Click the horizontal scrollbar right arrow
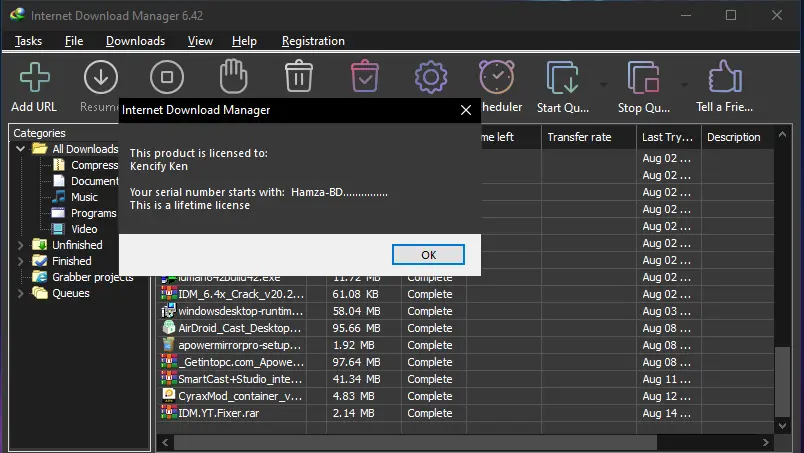This screenshot has height=453, width=804. (x=766, y=442)
